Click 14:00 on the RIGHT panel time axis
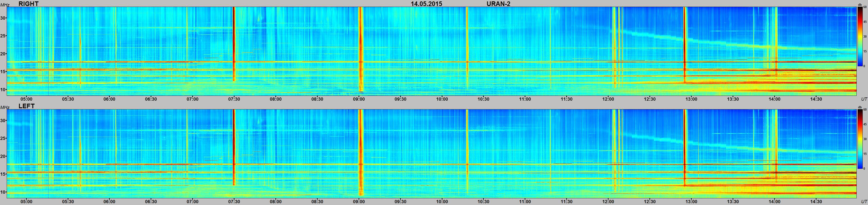This screenshot has width=868, height=205. click(x=774, y=99)
